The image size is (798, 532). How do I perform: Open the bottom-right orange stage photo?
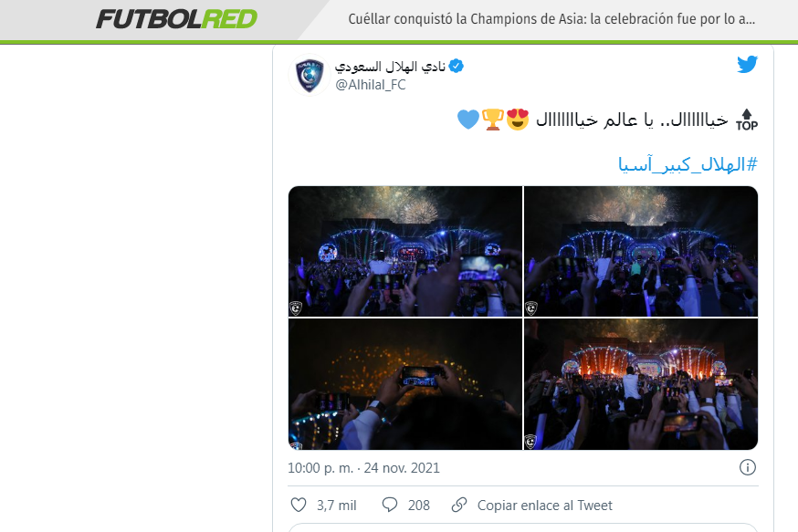(641, 384)
